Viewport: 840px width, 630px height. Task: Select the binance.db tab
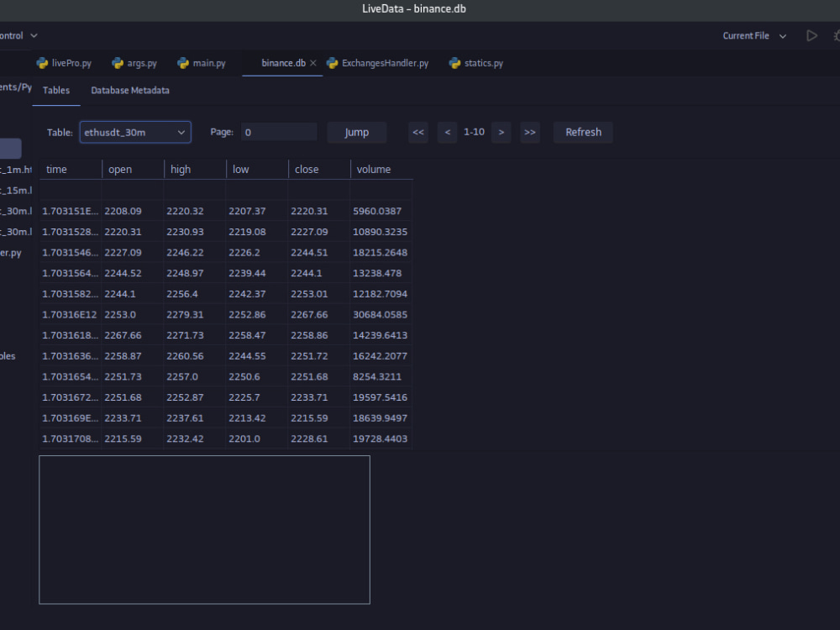283,63
